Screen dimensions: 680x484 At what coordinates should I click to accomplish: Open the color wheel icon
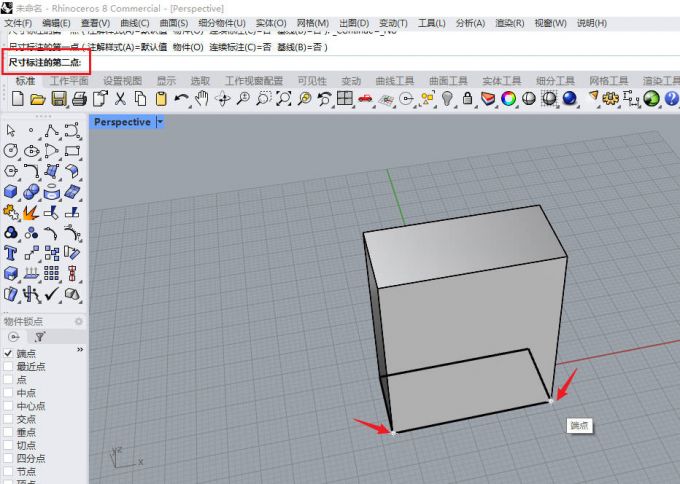click(508, 99)
